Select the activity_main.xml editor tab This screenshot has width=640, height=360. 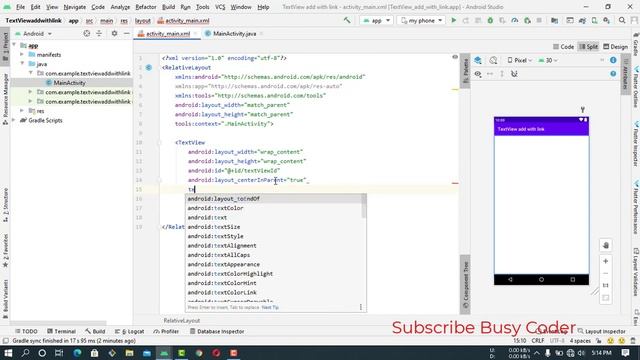(167, 33)
